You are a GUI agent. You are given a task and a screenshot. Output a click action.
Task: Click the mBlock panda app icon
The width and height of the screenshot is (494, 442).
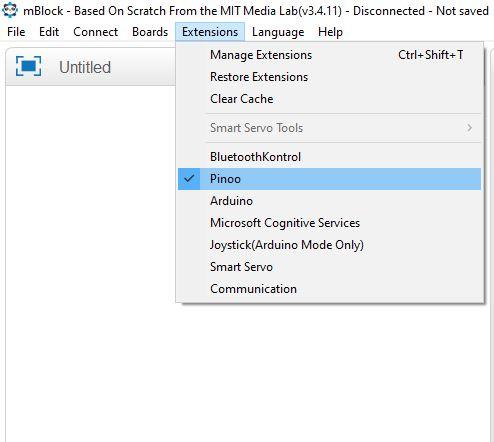10,10
